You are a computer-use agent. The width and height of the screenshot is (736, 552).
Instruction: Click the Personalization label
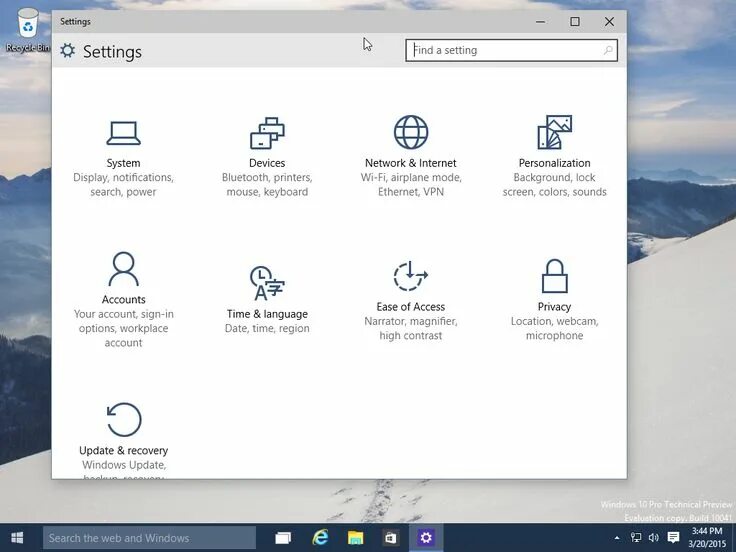click(x=554, y=163)
